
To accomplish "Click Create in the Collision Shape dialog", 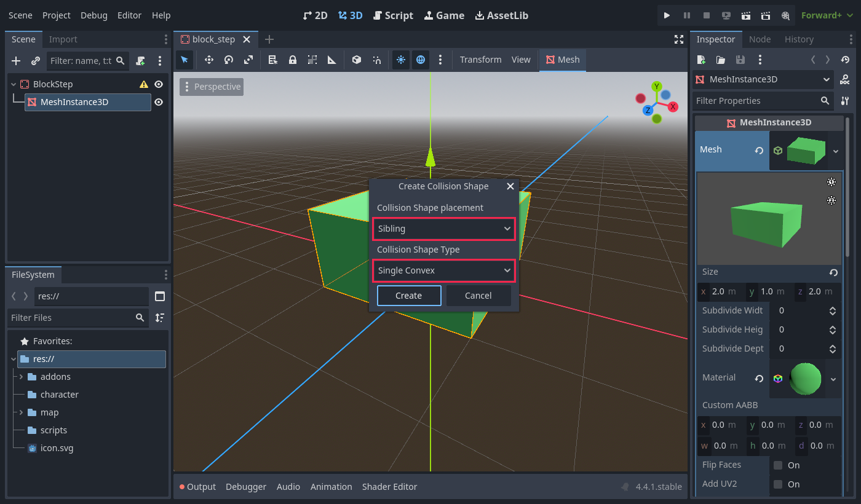I will pyautogui.click(x=409, y=296).
